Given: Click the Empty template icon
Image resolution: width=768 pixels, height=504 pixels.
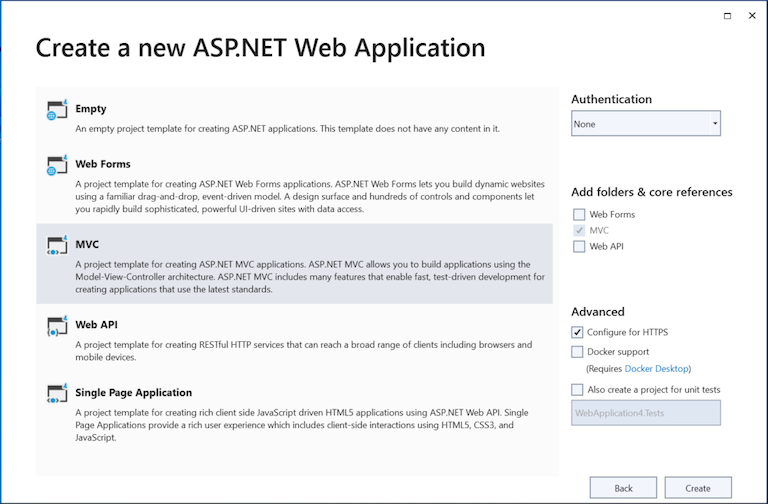Looking at the screenshot, I should 57,111.
